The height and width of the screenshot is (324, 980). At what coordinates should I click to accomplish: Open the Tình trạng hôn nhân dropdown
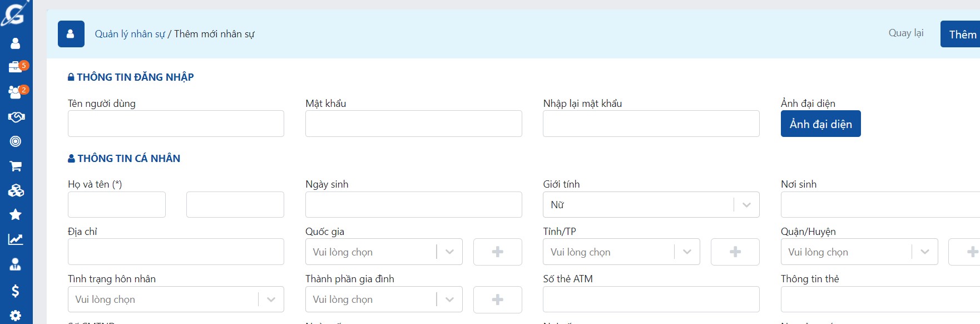click(176, 300)
